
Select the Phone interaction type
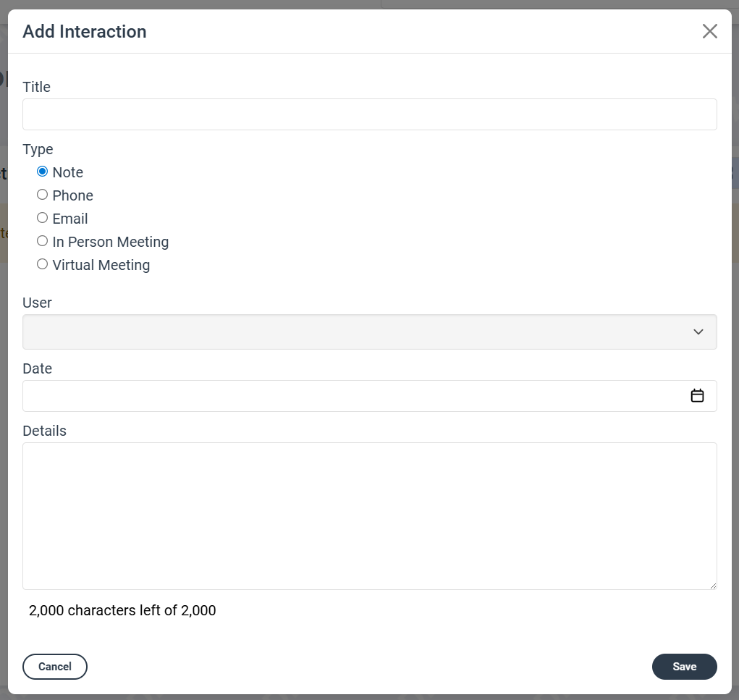click(43, 195)
